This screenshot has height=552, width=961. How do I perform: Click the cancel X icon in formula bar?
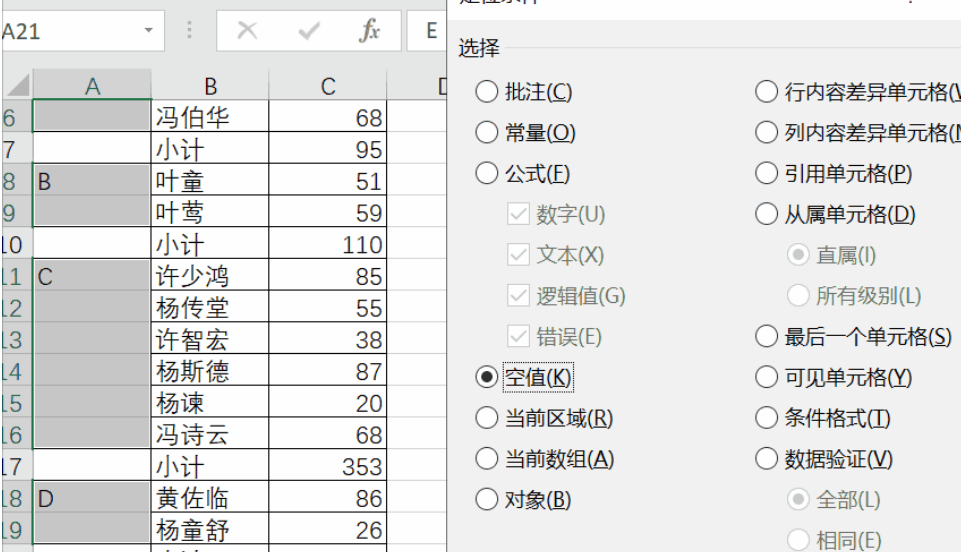(247, 31)
